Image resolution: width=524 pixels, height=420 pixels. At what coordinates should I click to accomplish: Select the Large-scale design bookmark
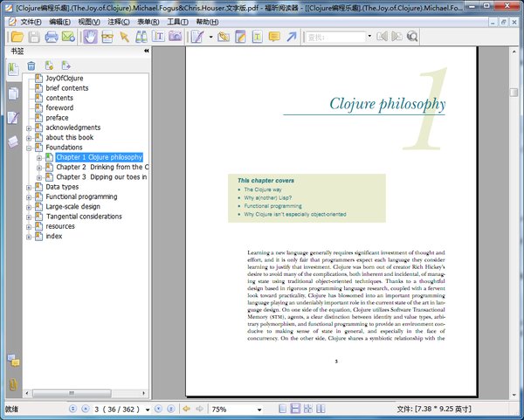(x=72, y=206)
